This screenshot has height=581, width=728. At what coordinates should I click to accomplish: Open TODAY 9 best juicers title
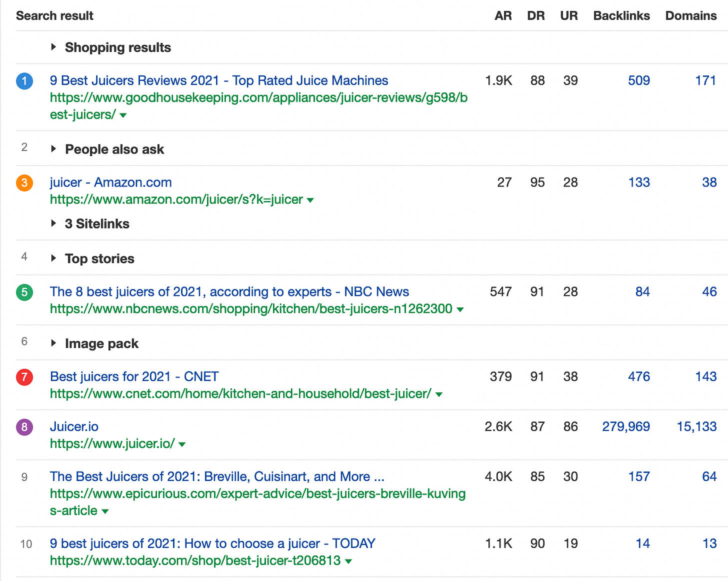(212, 543)
